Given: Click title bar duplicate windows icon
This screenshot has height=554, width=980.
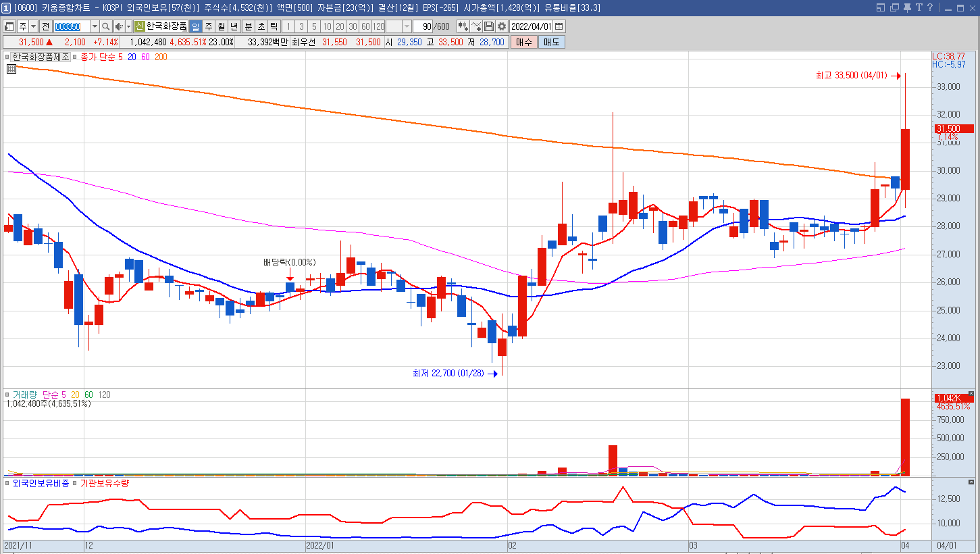Looking at the screenshot, I should pyautogui.click(x=894, y=7).
